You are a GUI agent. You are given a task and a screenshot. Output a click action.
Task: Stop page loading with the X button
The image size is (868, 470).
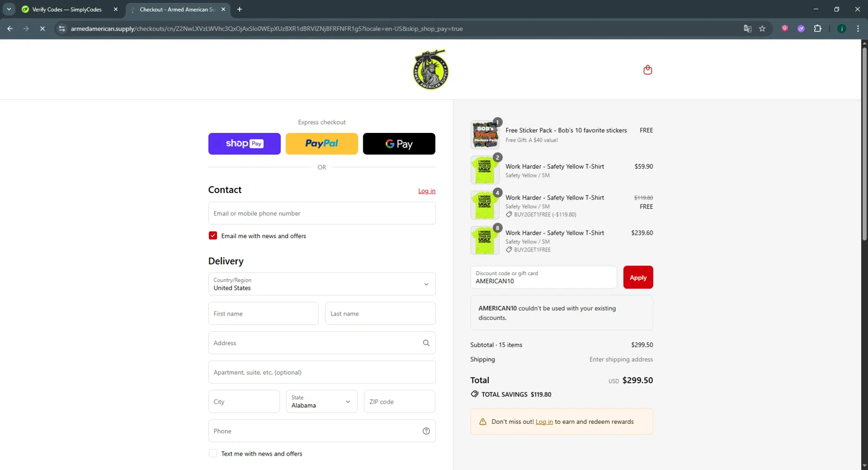pyautogui.click(x=42, y=28)
